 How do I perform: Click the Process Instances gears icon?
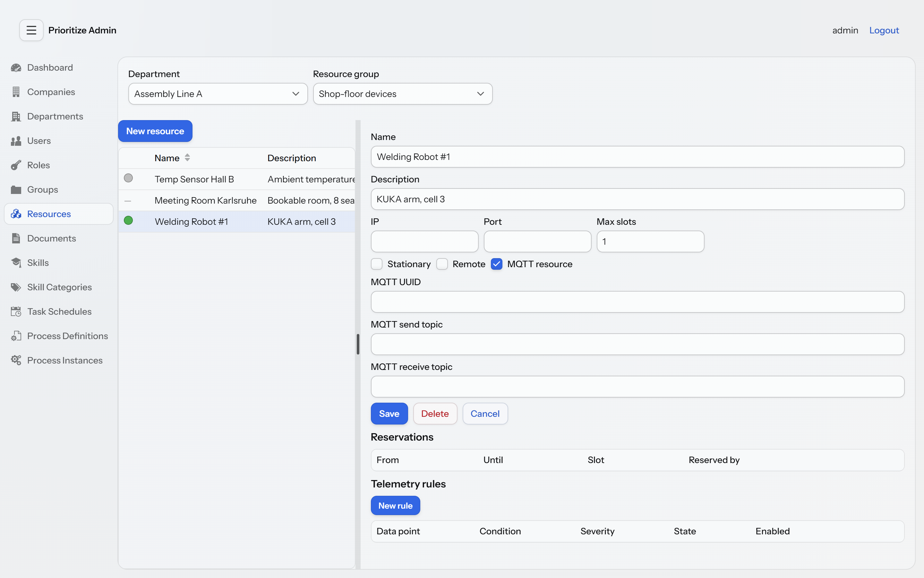point(16,361)
